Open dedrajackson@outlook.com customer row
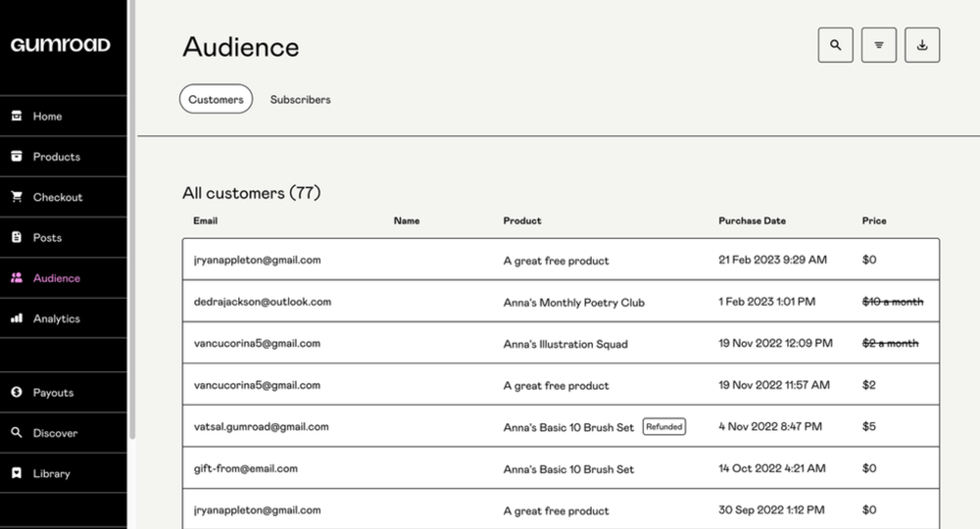This screenshot has width=980, height=529. coord(561,301)
